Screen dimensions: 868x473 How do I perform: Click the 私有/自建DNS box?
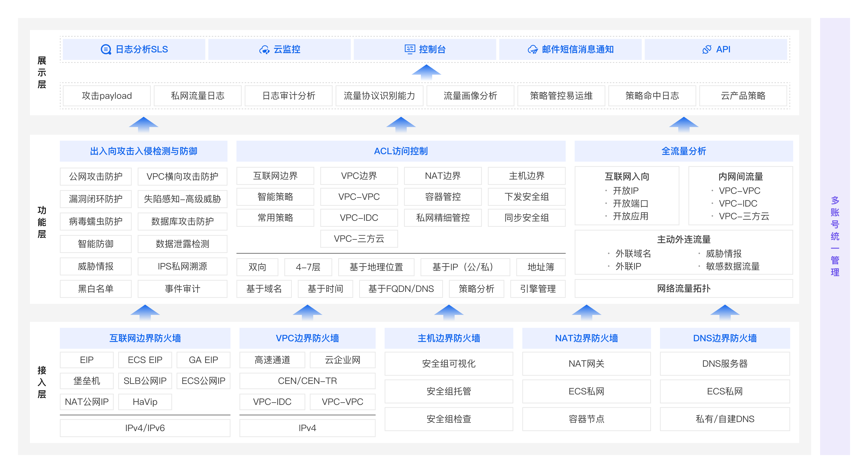click(725, 419)
